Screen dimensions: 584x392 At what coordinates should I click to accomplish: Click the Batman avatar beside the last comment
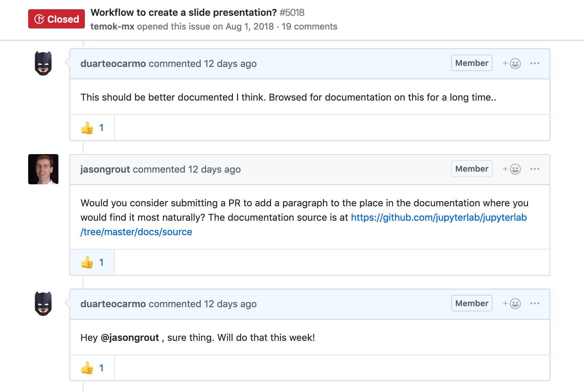point(43,304)
